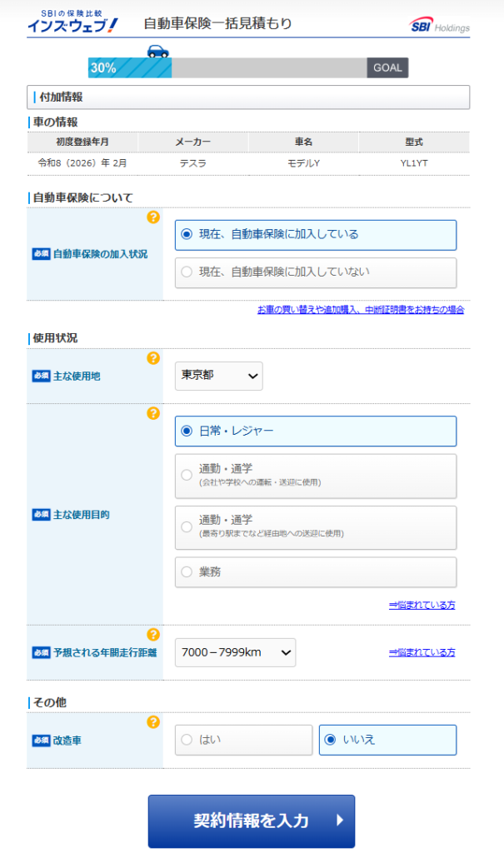Click the 予想される年間走行距離 field label
504x853 pixels.
105,653
